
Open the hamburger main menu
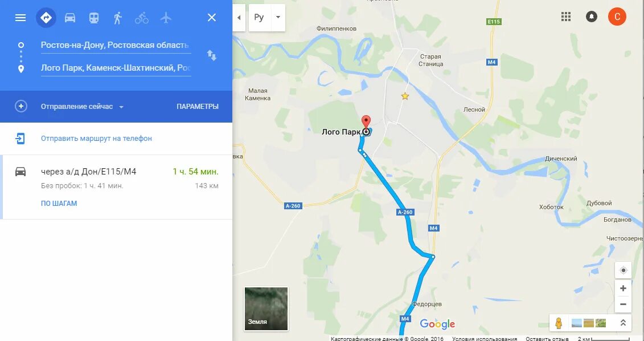20,18
